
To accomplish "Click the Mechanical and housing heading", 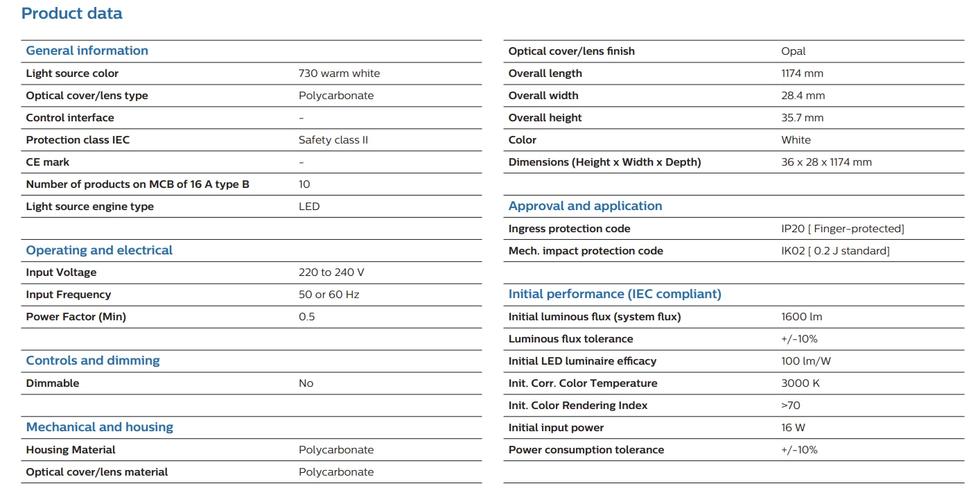I will (99, 427).
